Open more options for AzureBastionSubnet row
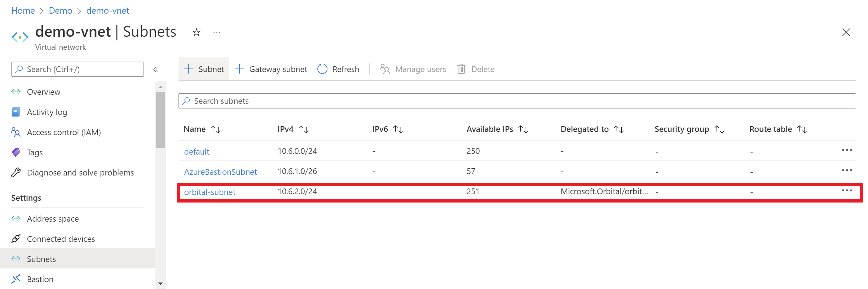This screenshot has width=868, height=289. [847, 170]
